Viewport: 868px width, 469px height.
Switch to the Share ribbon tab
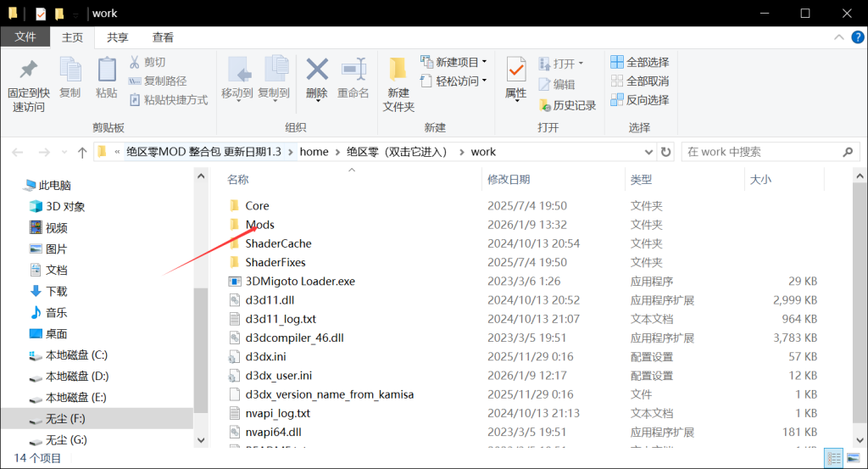[117, 37]
